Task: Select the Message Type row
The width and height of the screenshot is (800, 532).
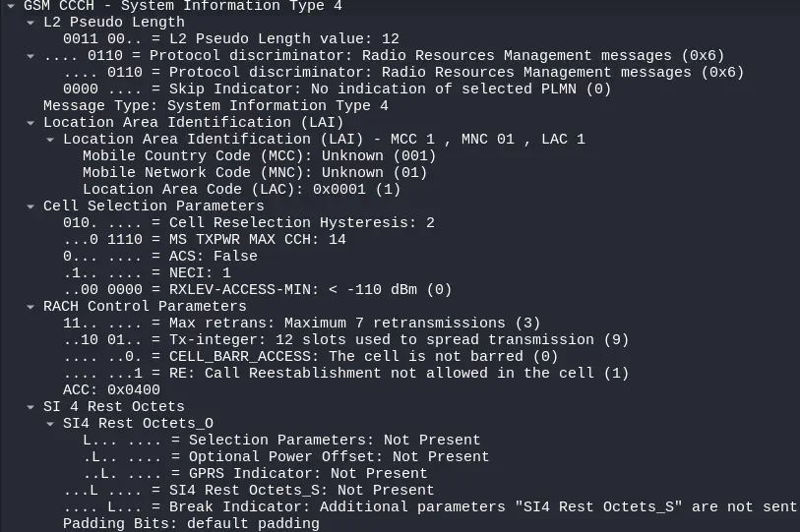Action: (215, 105)
